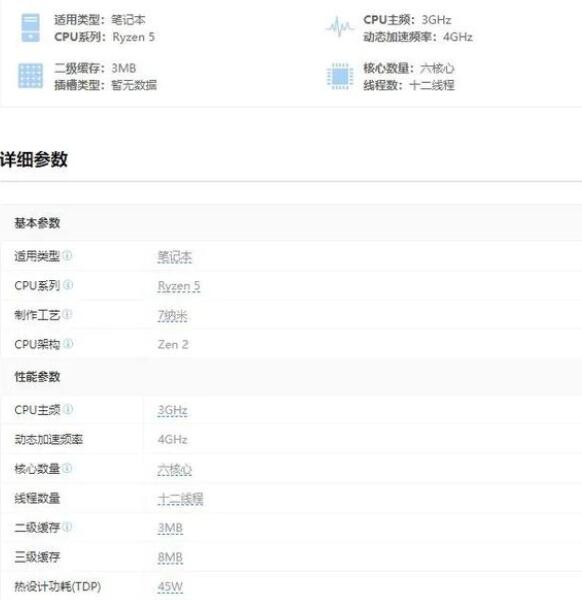Click the summary text 插槽类型: 暂无数据
This screenshot has width=582, height=600.
(x=105, y=85)
